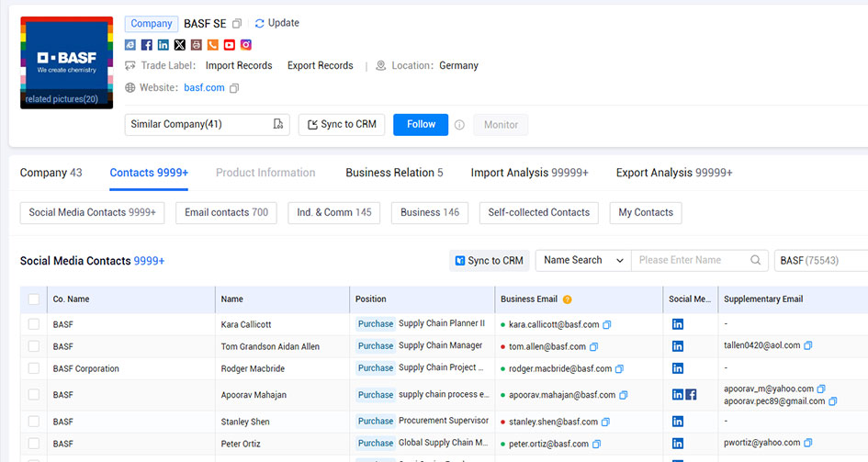Check the Peter Ortiz row checkbox
Viewport: 868px width, 462px height.
34,444
